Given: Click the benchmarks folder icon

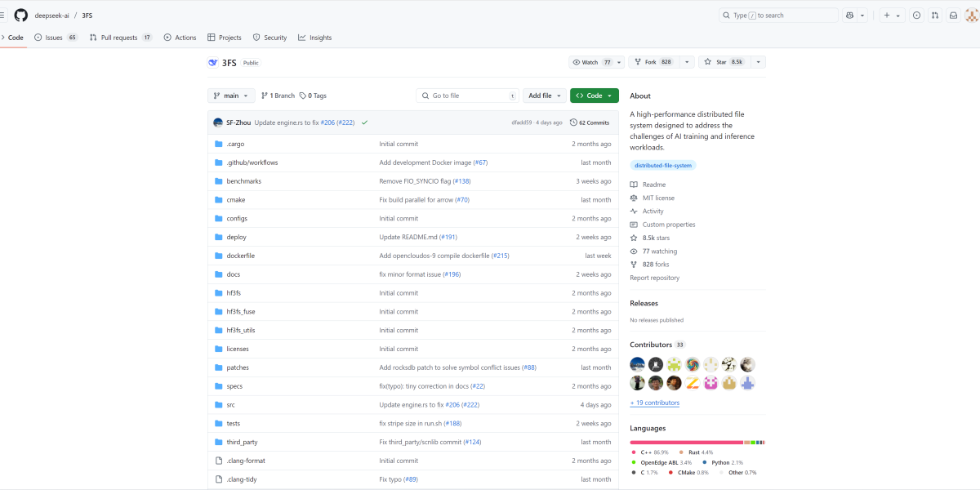Looking at the screenshot, I should [x=218, y=181].
